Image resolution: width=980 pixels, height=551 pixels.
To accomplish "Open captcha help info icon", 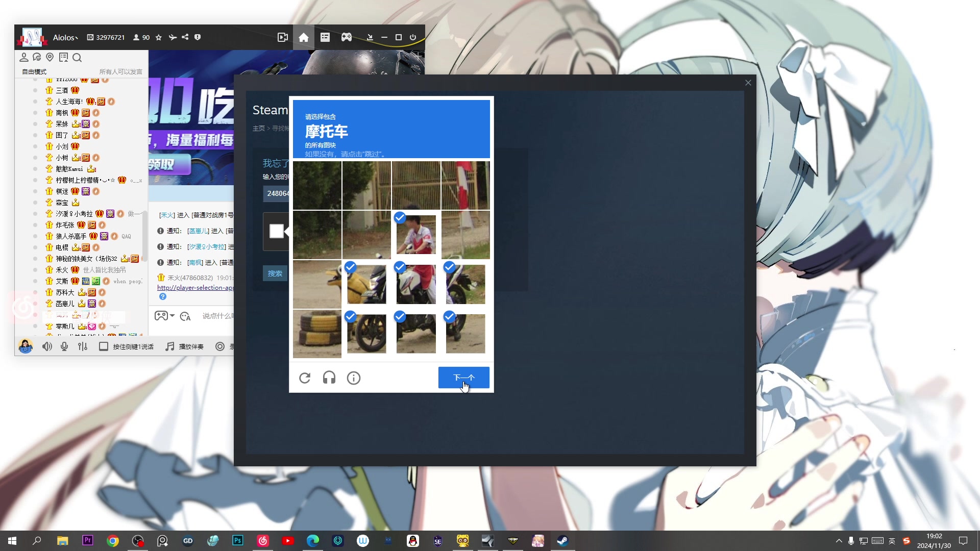I will 354,378.
